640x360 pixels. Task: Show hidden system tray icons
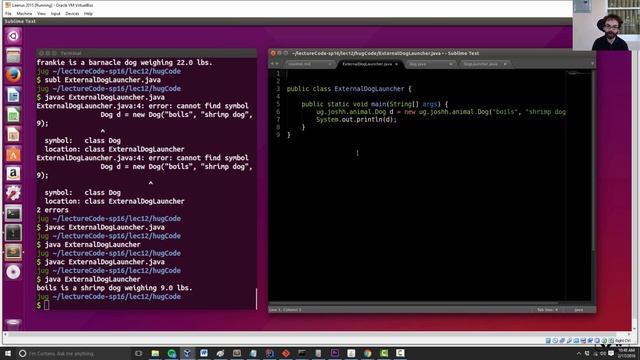(578, 353)
